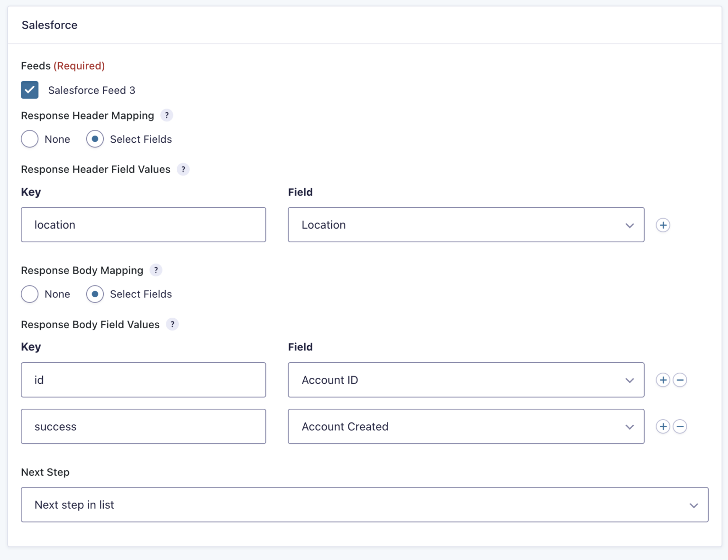Uncheck the Salesforce Feed 3 checkbox
728x560 pixels.
pos(29,90)
